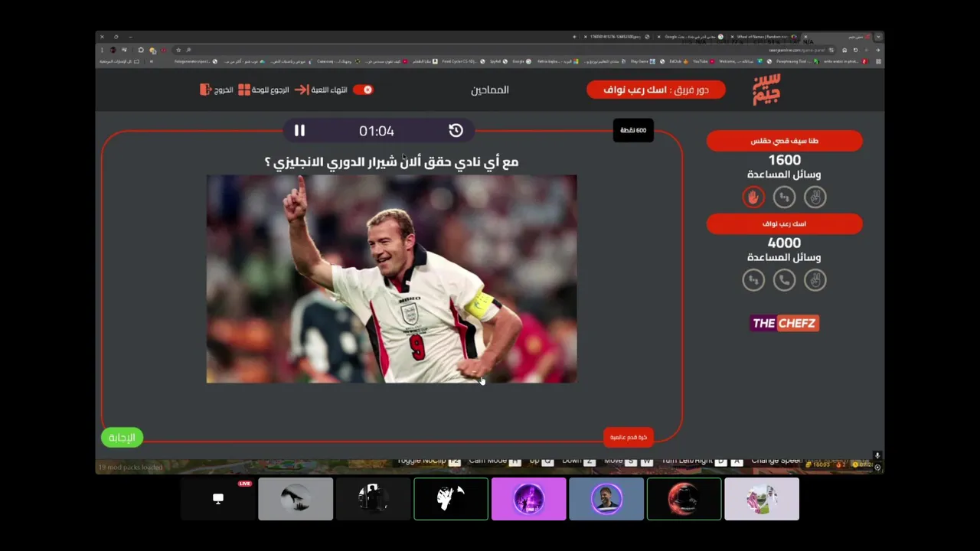Screen dimensions: 980x551
Task: Click the المماحين game title
Action: [x=490, y=90]
